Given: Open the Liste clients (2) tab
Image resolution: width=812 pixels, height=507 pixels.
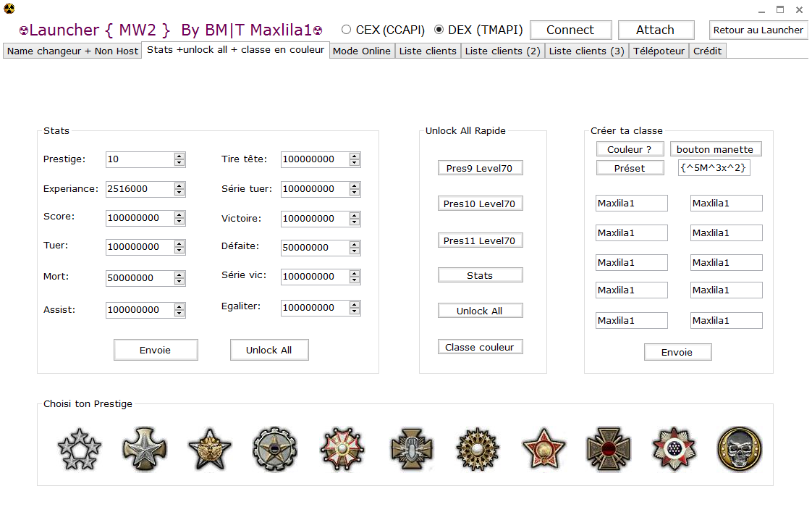Looking at the screenshot, I should pos(502,51).
